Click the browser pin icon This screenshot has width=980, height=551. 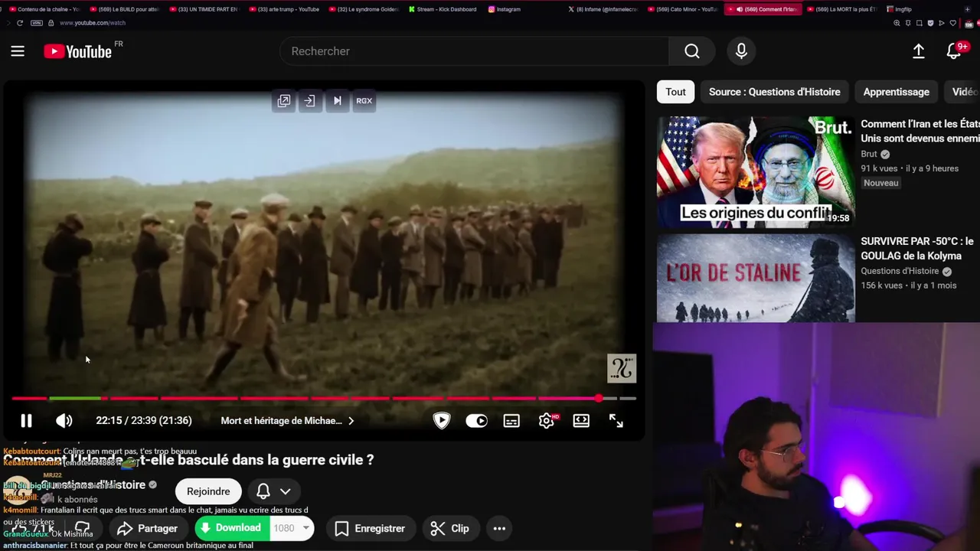[x=908, y=23]
